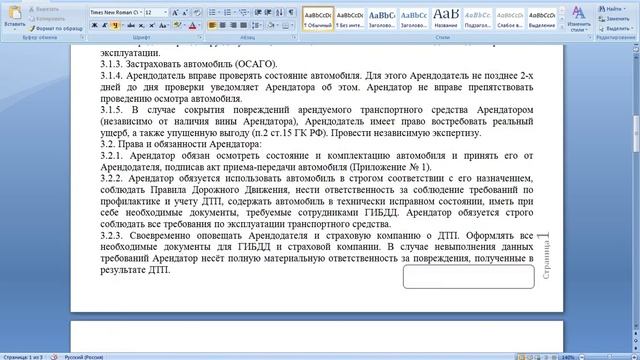Open the Шрифт group dialog launcher

tap(200, 37)
